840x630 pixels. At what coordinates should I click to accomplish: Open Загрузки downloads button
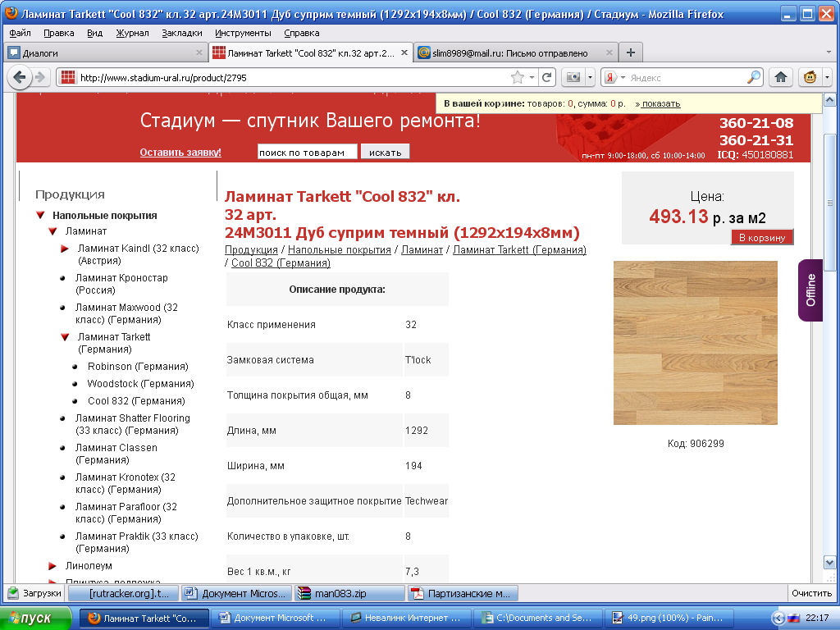point(34,593)
